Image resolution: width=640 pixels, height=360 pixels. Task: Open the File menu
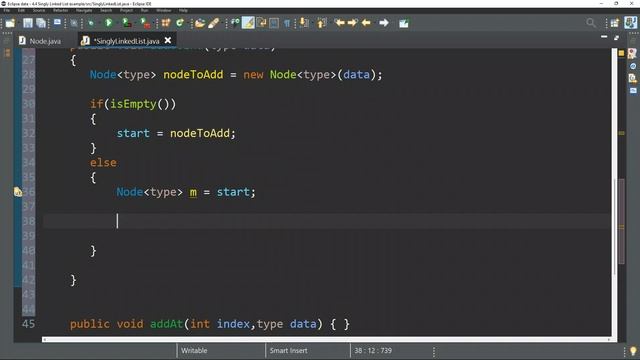click(x=7, y=10)
